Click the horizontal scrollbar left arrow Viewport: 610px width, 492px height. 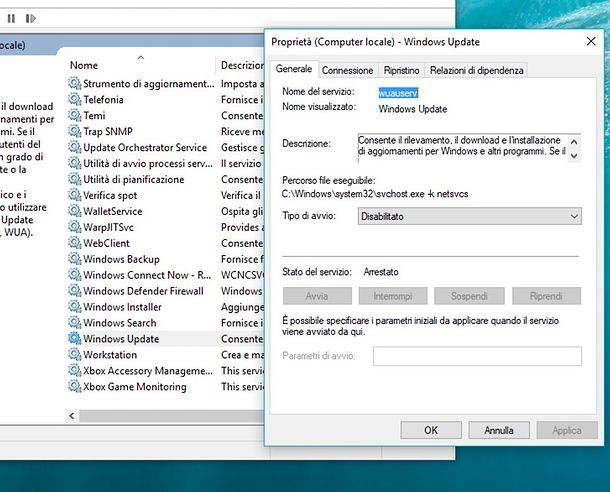tap(72, 416)
